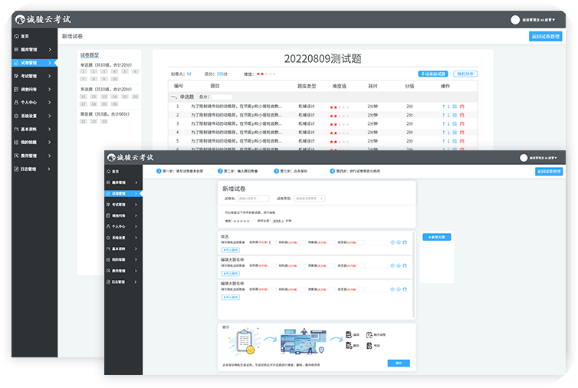The image size is (578, 388).
Task: Click the user avatar in the front window header
Action: pos(523,158)
